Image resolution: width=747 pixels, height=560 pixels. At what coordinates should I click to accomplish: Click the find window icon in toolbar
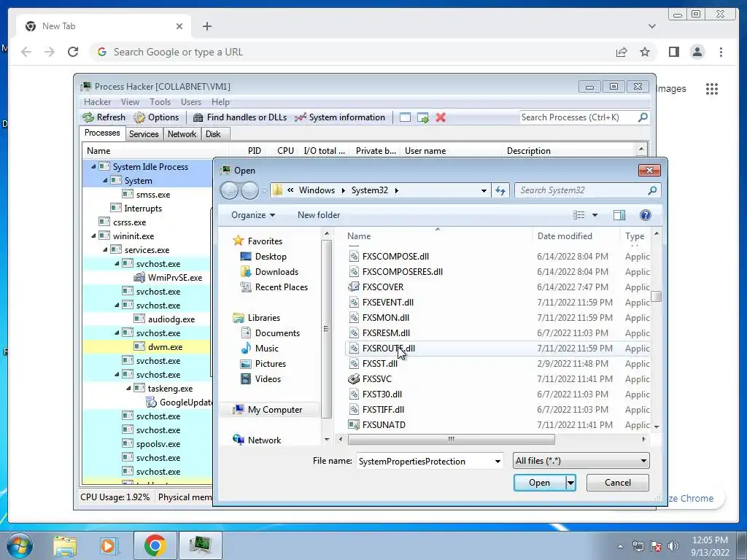405,117
